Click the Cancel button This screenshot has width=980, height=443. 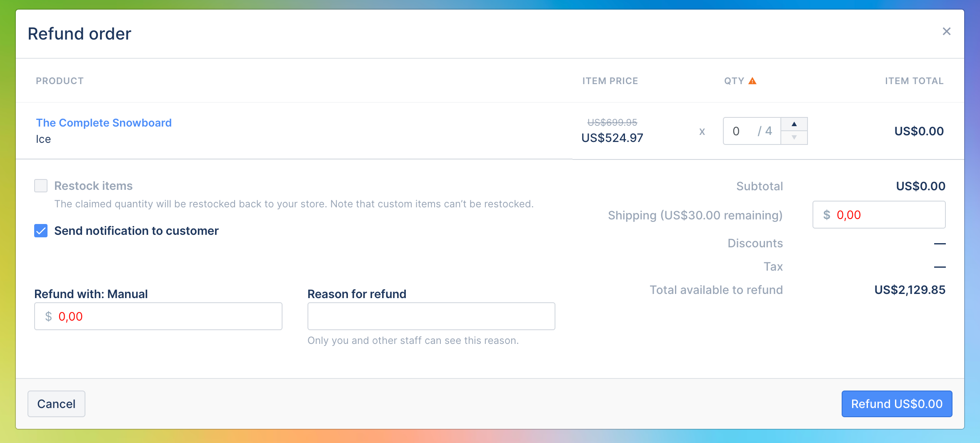(x=56, y=404)
